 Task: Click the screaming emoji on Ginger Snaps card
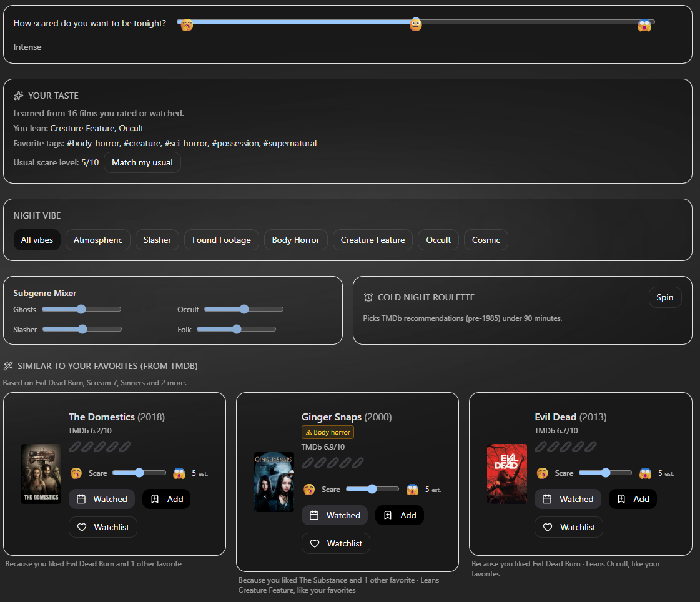tap(413, 490)
